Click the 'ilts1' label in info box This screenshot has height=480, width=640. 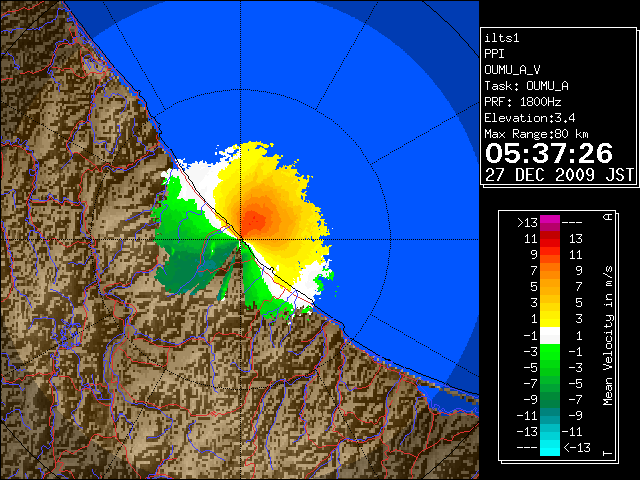click(502, 38)
